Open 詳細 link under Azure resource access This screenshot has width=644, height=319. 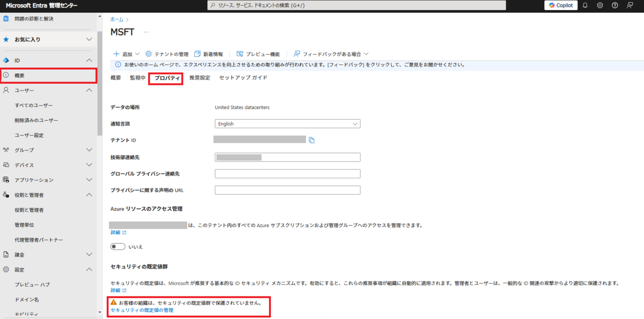pos(118,233)
